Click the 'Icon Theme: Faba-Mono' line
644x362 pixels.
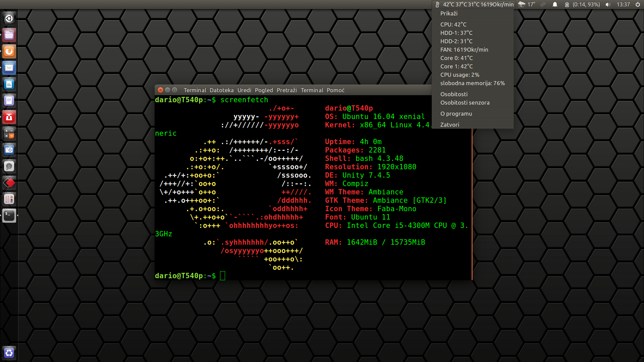click(370, 209)
